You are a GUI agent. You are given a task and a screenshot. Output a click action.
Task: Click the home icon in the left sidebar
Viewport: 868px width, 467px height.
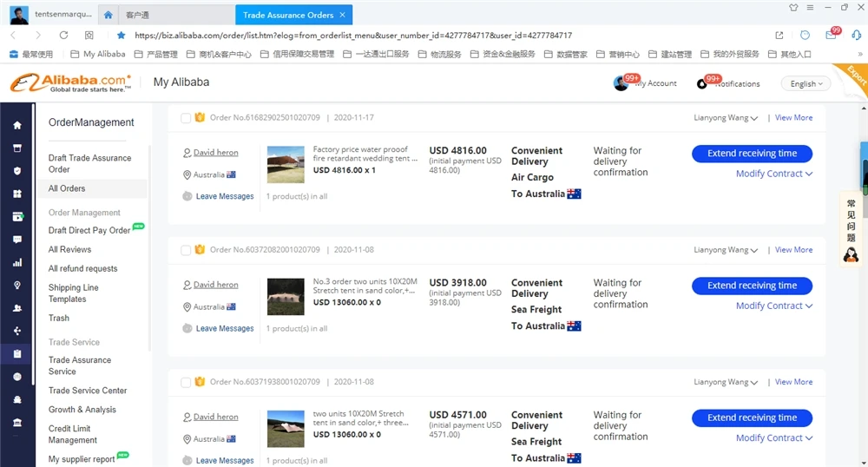point(17,125)
